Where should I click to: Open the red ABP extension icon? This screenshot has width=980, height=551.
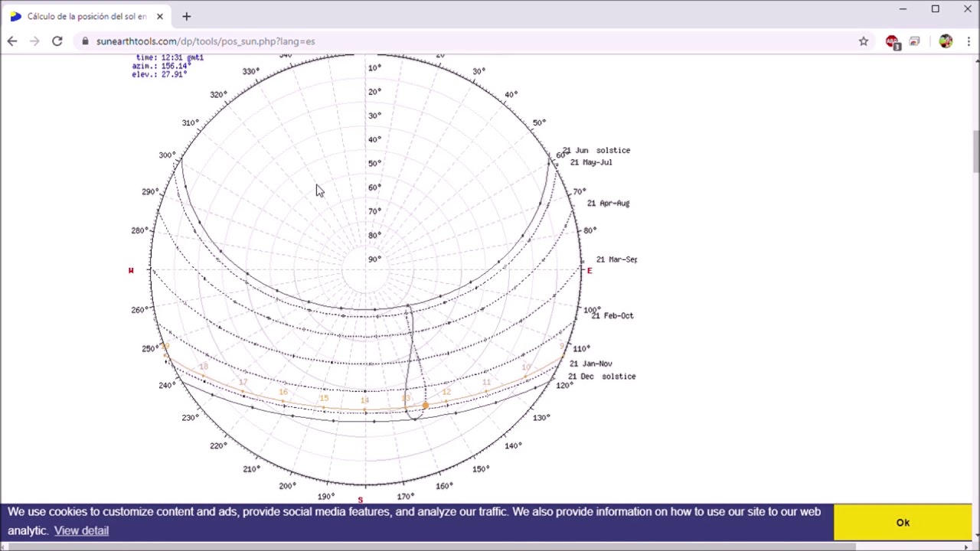coord(892,42)
